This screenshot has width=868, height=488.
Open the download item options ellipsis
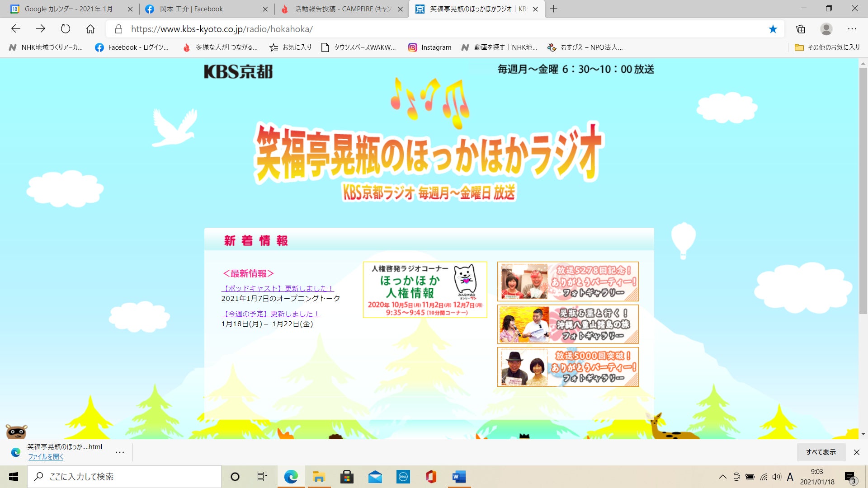pos(120,452)
